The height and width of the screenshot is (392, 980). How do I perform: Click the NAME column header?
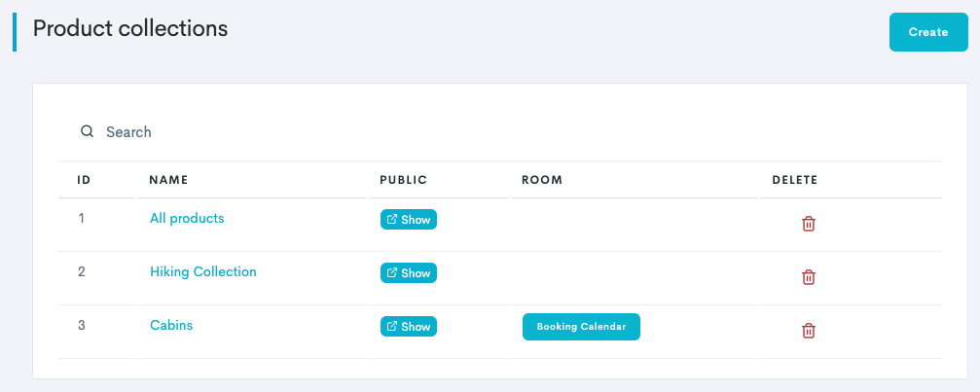pos(168,180)
